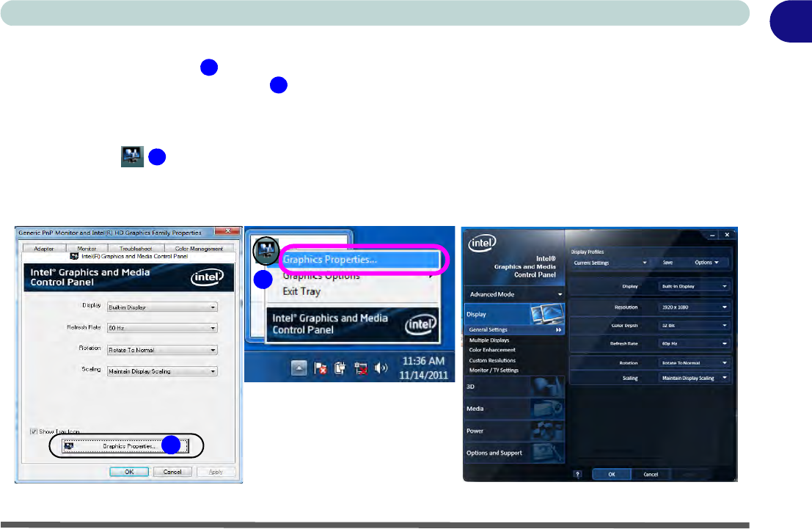This screenshot has width=812, height=529.
Task: Click the Intel logo in dark control panel
Action: 482,242
